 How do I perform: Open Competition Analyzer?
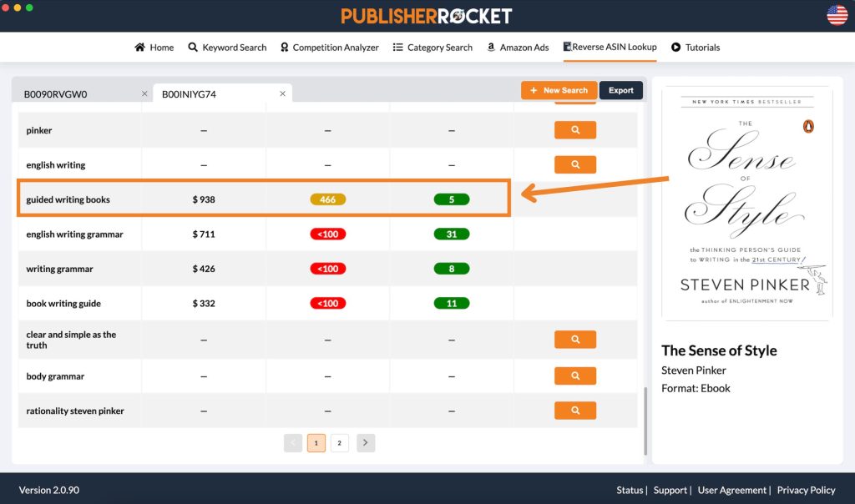[x=329, y=48]
